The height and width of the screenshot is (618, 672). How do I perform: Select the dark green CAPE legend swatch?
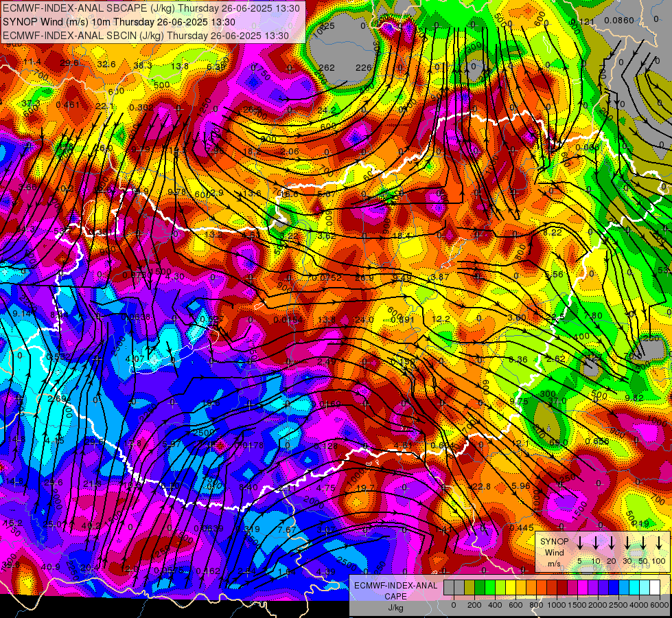(480, 588)
